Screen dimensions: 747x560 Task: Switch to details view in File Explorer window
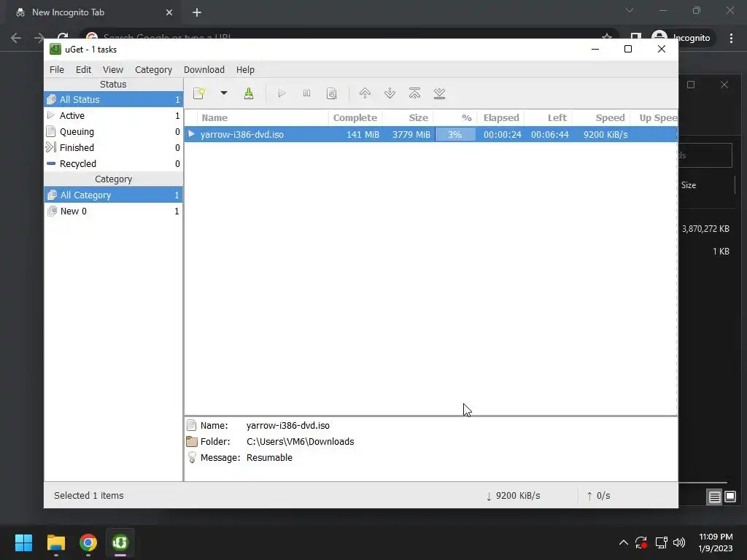point(714,497)
